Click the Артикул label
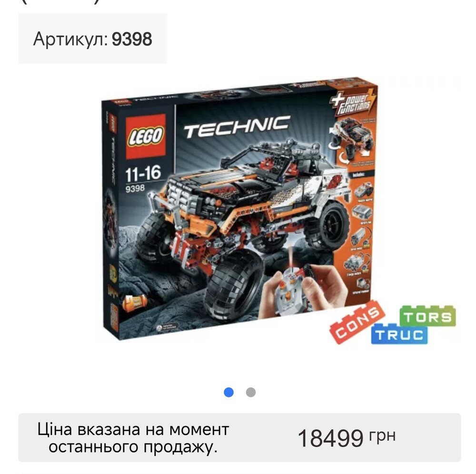Screen dimensions: 476x474 point(70,40)
